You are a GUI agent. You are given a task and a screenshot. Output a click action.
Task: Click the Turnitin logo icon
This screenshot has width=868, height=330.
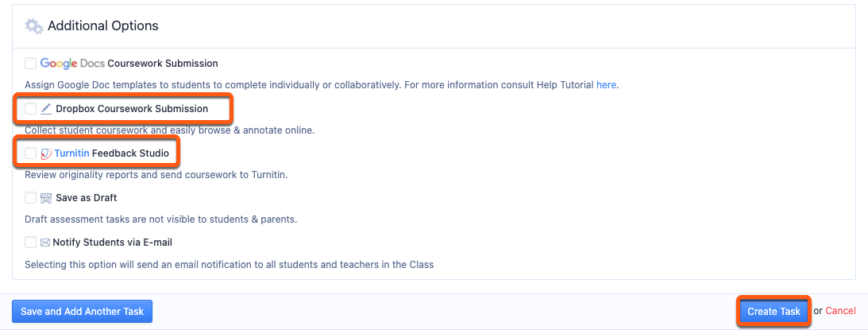point(46,153)
